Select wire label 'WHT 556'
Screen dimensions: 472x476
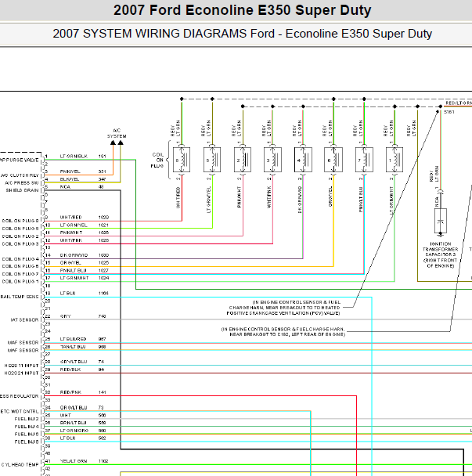pos(83,415)
